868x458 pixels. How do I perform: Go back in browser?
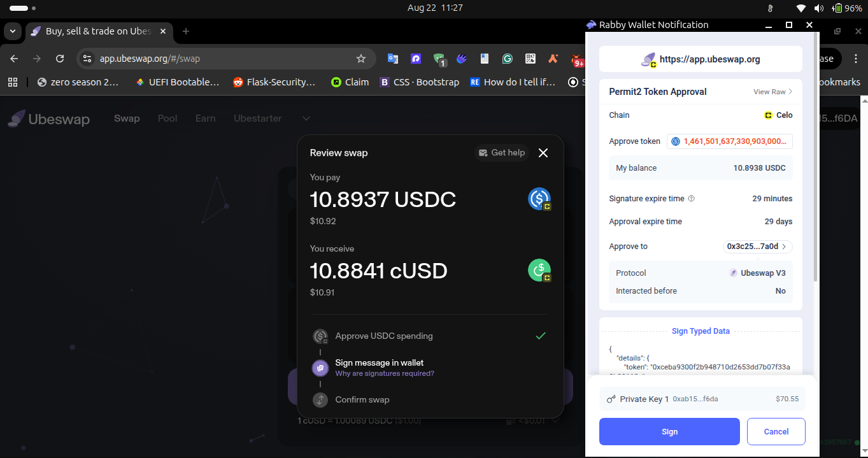(14, 59)
